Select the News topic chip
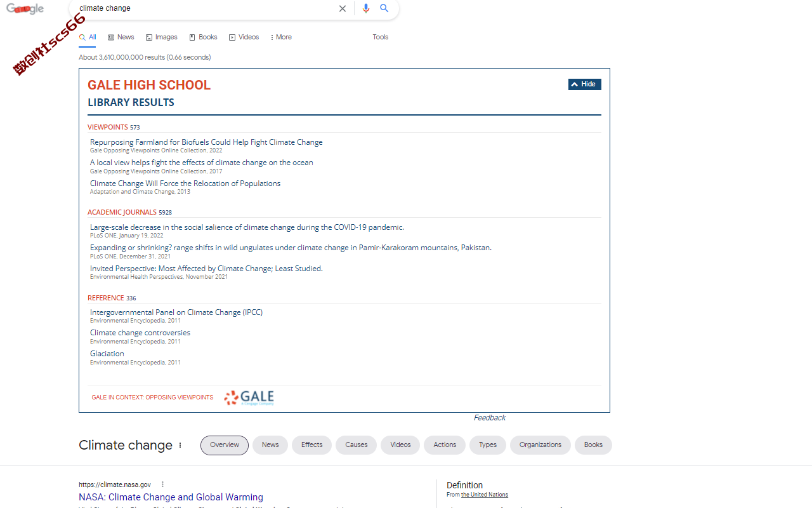Screen dimensions: 812x508 point(270,445)
